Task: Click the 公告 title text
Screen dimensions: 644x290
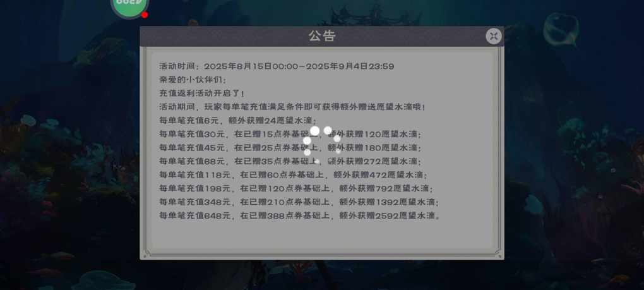Action: [323, 36]
